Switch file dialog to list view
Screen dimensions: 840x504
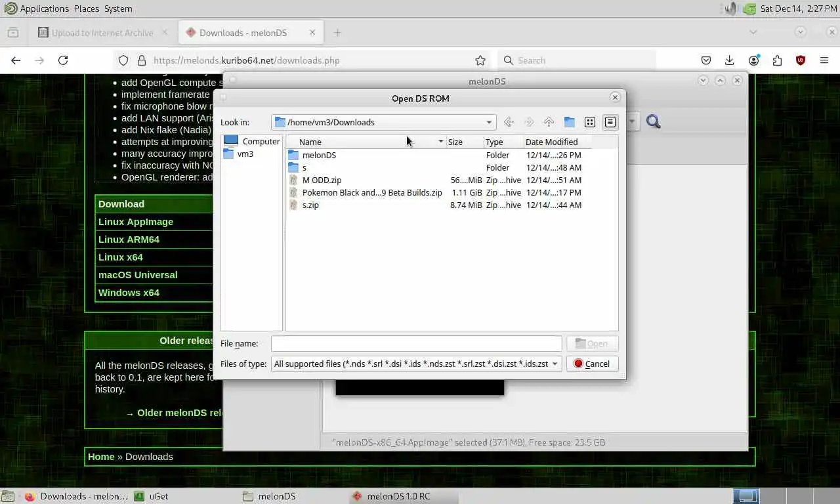pyautogui.click(x=590, y=122)
